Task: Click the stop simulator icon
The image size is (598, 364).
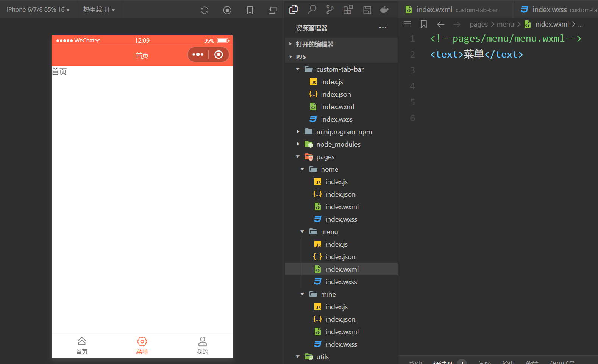Action: pos(227,10)
